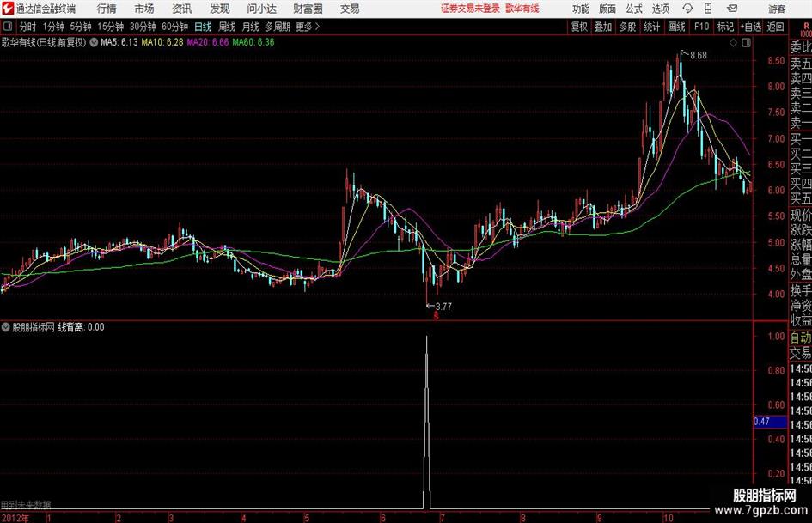Click the MA10: 6.28 indicator value
The width and height of the screenshot is (812, 523).
coord(162,42)
